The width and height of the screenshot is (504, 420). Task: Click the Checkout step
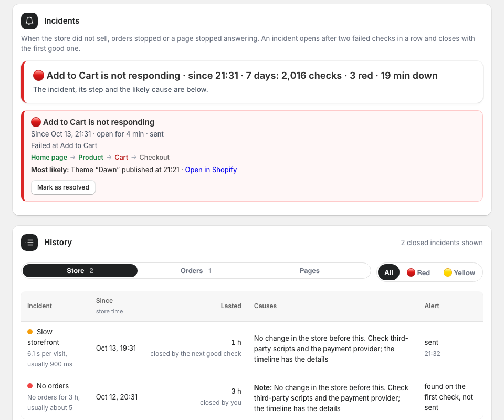[x=154, y=157]
